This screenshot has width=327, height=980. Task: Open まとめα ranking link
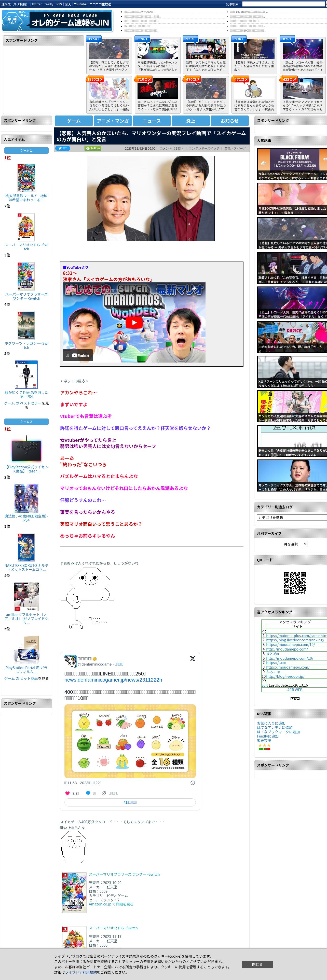pos(272,654)
